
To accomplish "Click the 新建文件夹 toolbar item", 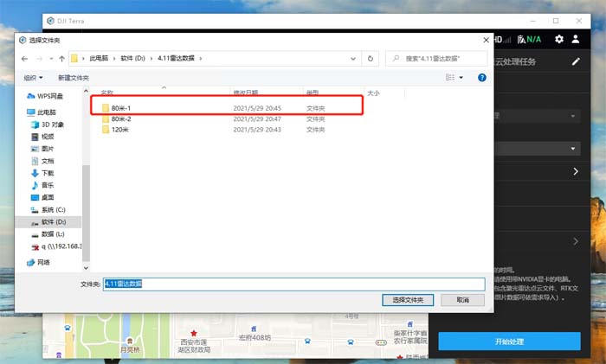I will [x=75, y=78].
